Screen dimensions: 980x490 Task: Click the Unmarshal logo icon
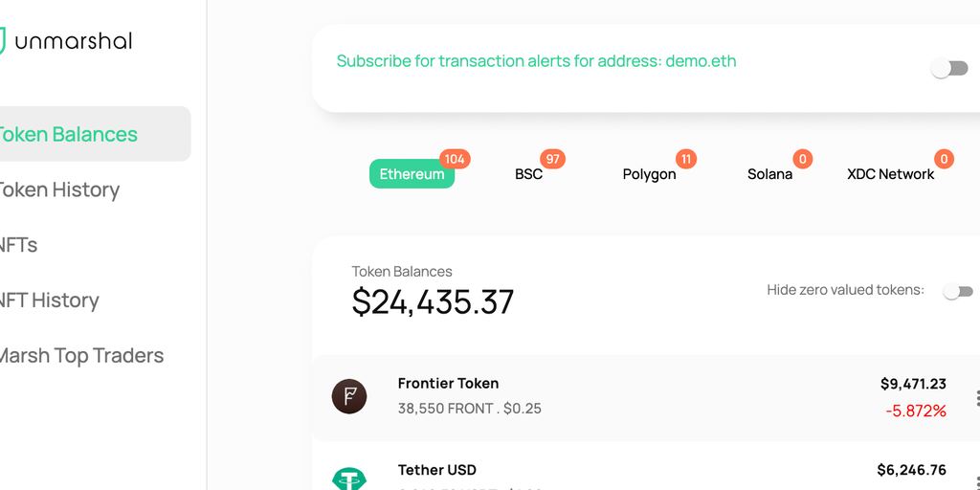(3, 40)
